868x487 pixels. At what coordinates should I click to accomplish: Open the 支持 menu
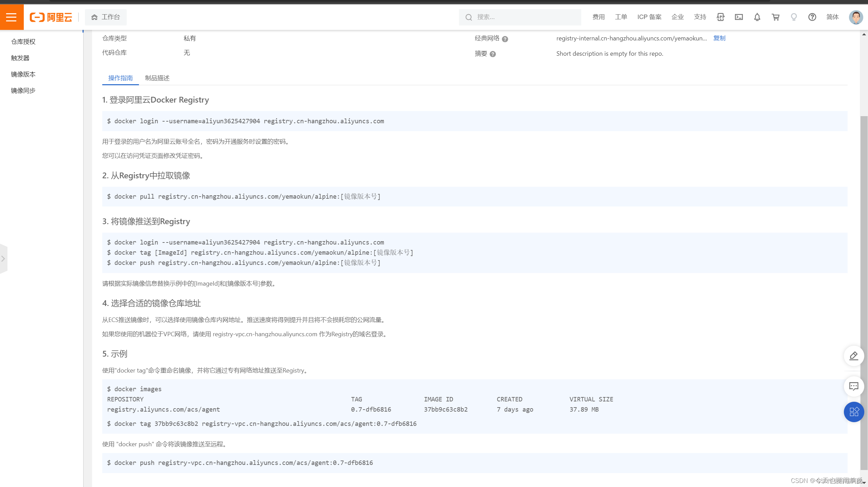point(700,17)
